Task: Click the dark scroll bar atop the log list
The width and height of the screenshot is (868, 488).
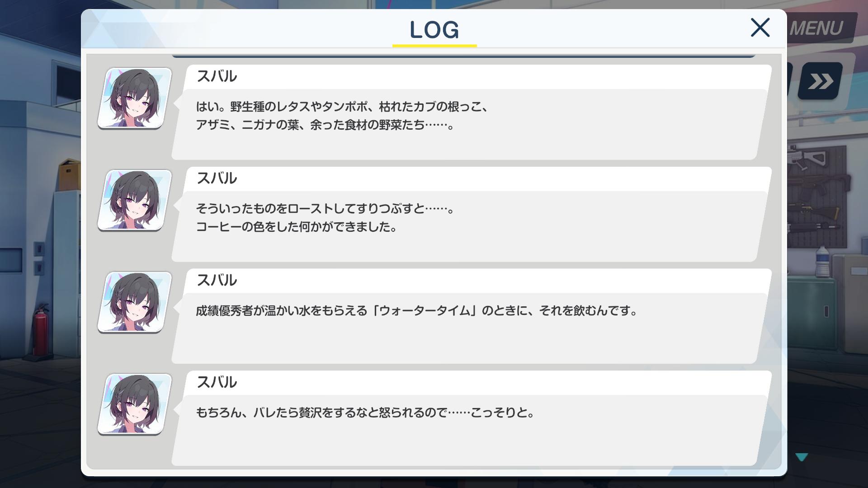Action: pyautogui.click(x=463, y=56)
